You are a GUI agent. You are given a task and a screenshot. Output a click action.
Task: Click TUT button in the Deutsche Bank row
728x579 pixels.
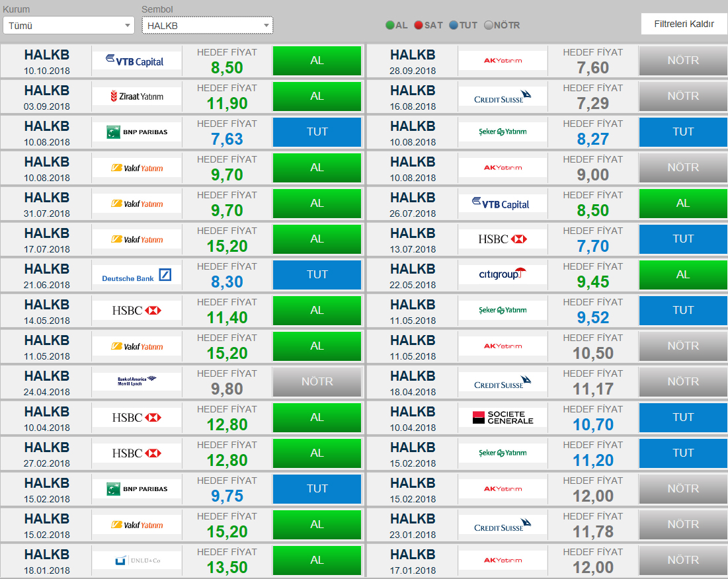tap(317, 275)
